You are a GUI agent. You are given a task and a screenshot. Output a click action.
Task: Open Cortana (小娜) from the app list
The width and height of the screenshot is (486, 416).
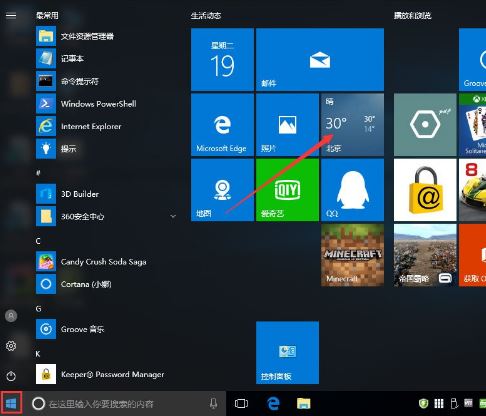click(107, 284)
